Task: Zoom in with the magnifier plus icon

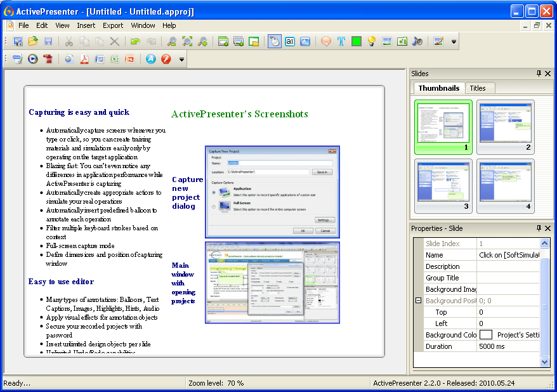Action: tap(202, 41)
